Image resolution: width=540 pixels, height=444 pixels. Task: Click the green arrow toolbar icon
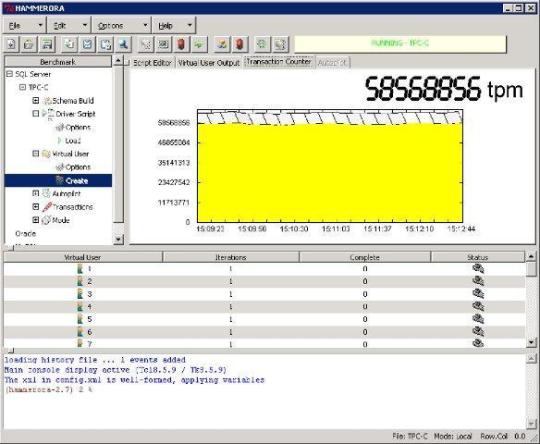coord(199,44)
